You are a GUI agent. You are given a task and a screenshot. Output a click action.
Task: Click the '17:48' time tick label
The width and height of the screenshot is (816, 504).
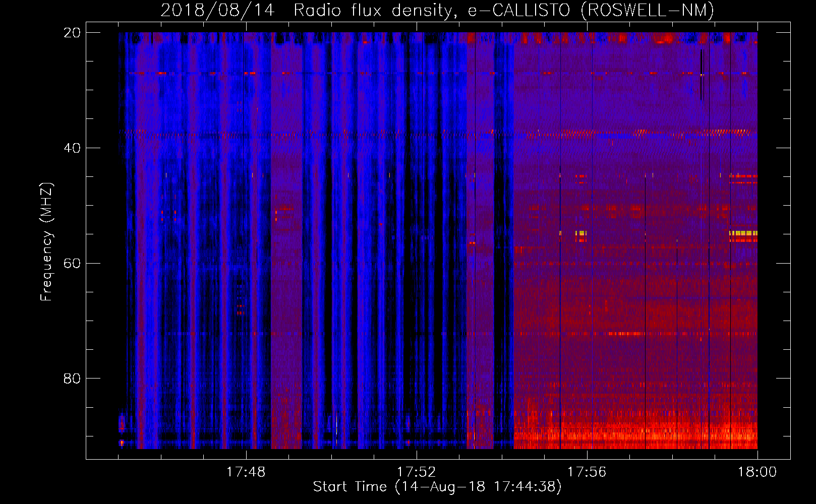tap(246, 472)
